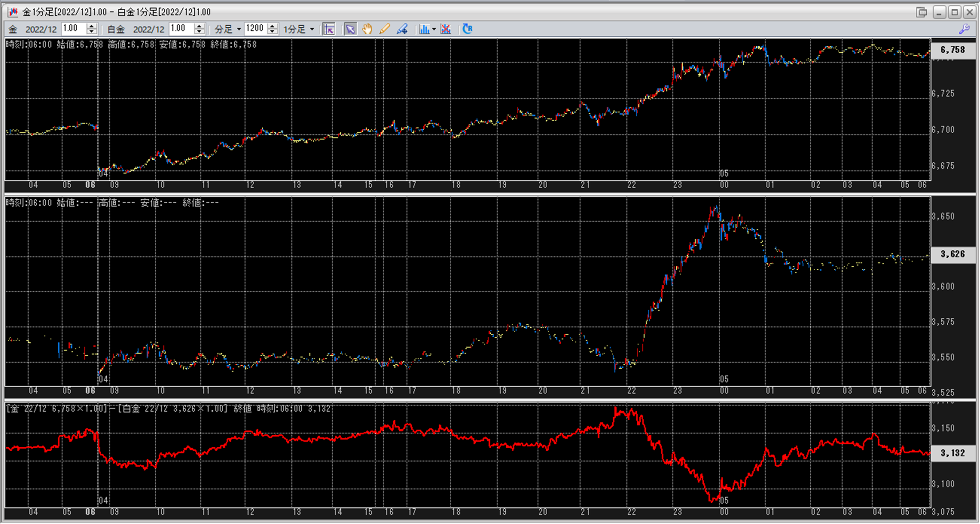Click the restore-down window button
The width and height of the screenshot is (980, 524).
922,12
